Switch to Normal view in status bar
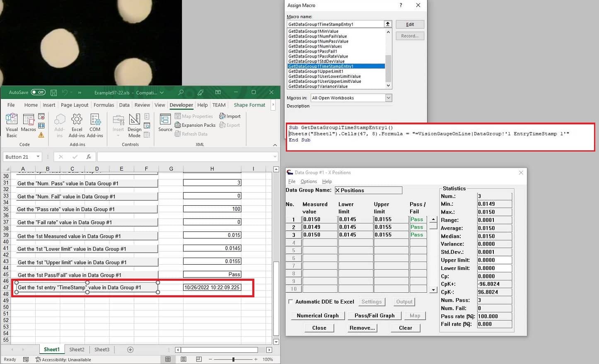The height and width of the screenshot is (364, 599). [168, 359]
